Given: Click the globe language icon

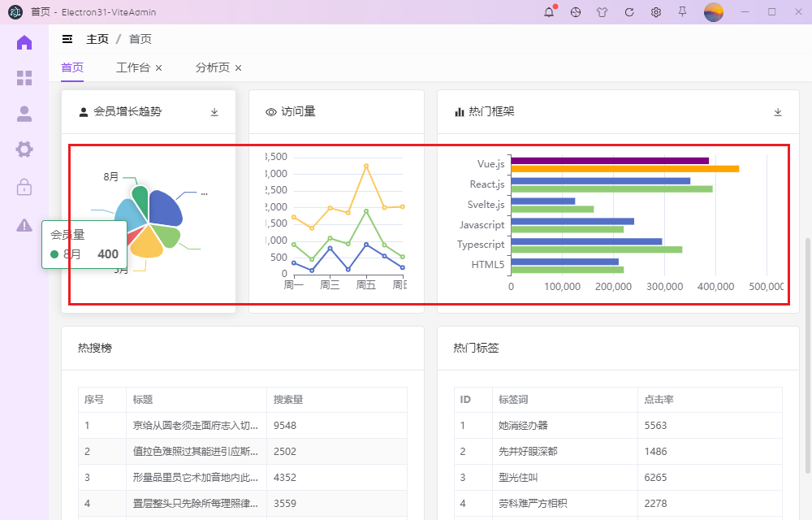Looking at the screenshot, I should coord(576,12).
